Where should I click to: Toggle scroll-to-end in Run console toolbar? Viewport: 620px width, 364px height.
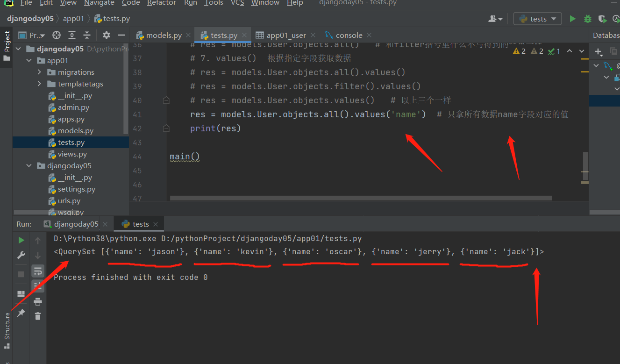38,286
